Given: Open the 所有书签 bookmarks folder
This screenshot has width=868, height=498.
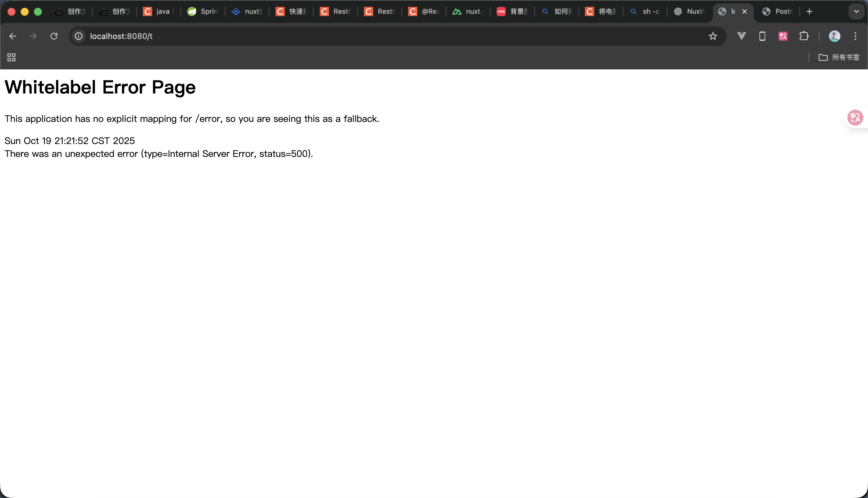Looking at the screenshot, I should pos(839,57).
